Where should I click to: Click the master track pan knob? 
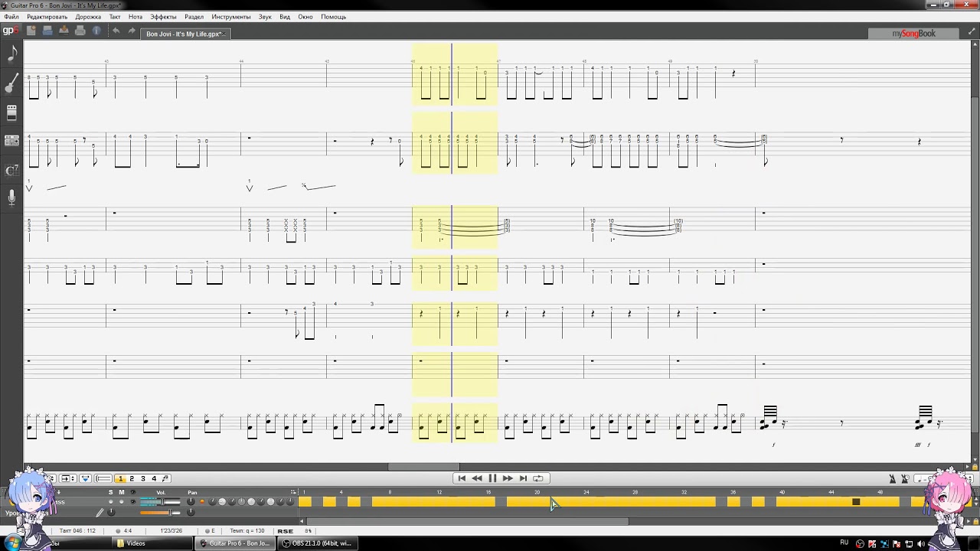(x=191, y=513)
